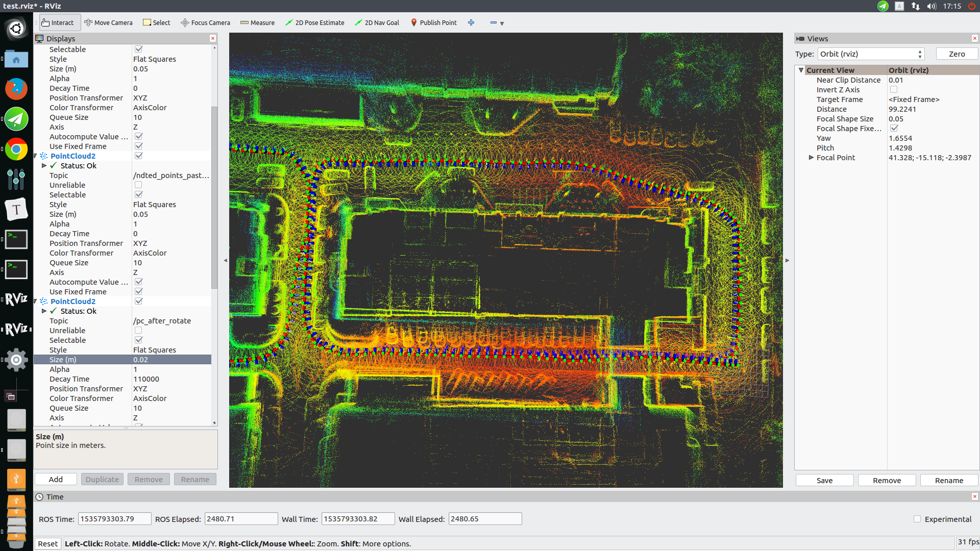
Task: Click the ROS Time input field
Action: 114,519
